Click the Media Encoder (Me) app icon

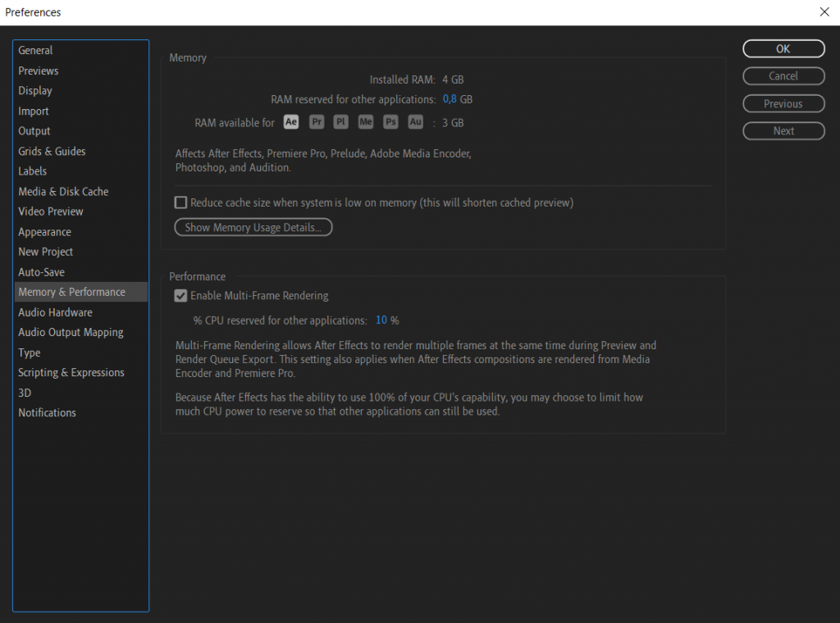click(366, 122)
